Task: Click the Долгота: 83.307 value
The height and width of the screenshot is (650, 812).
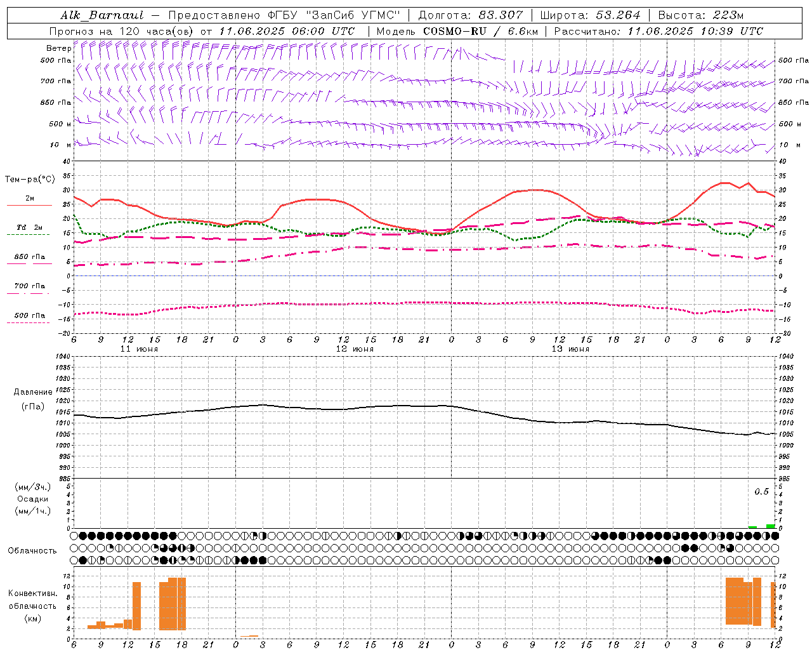Action: click(471, 15)
